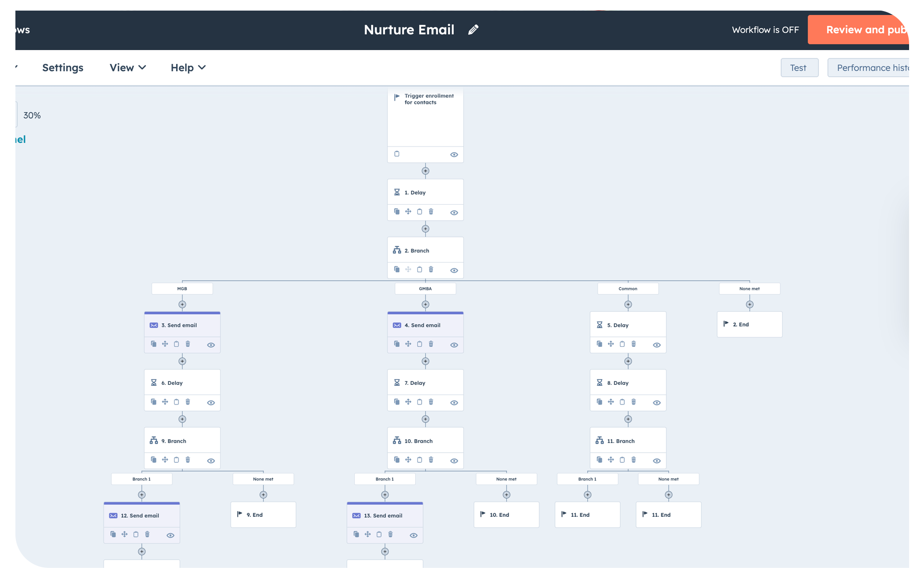
Task: Open the 9. End card
Action: tap(263, 514)
